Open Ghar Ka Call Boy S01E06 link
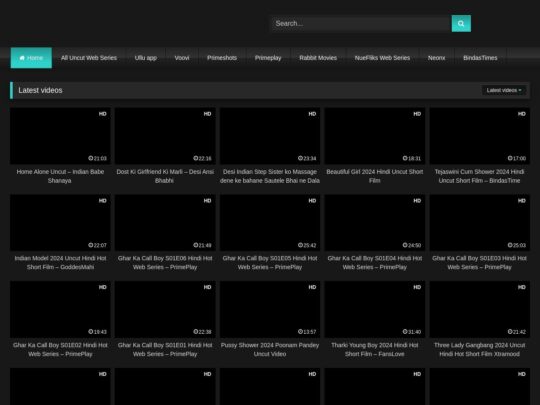The height and width of the screenshot is (405, 540). pos(165,262)
